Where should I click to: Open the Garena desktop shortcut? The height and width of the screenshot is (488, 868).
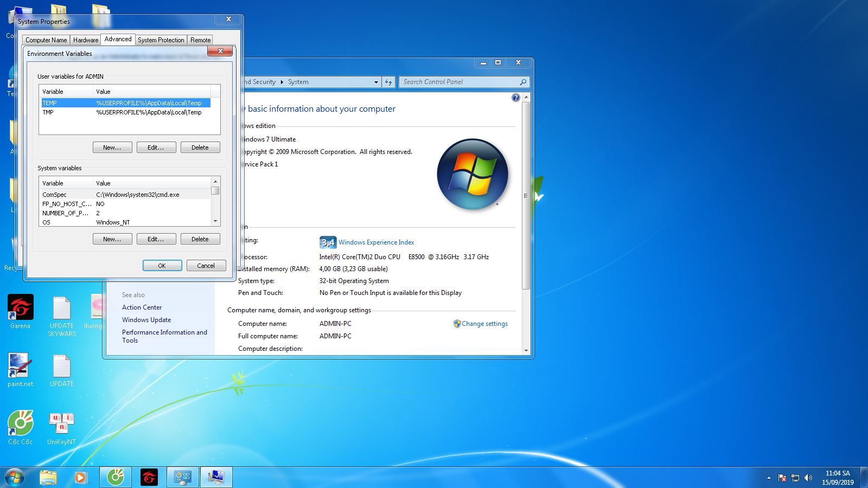pyautogui.click(x=21, y=307)
